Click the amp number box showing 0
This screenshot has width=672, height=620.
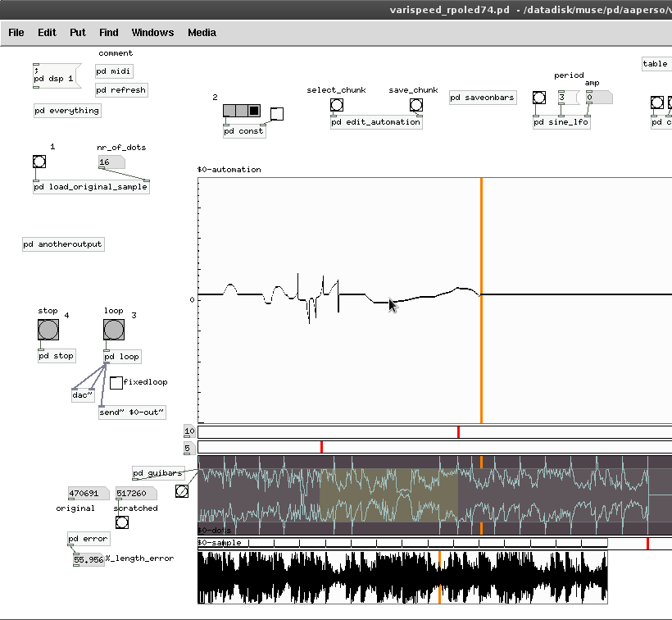click(599, 98)
